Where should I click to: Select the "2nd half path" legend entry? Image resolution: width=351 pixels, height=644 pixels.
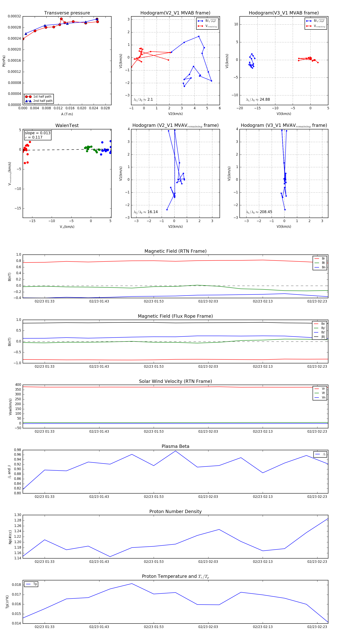tap(39, 101)
